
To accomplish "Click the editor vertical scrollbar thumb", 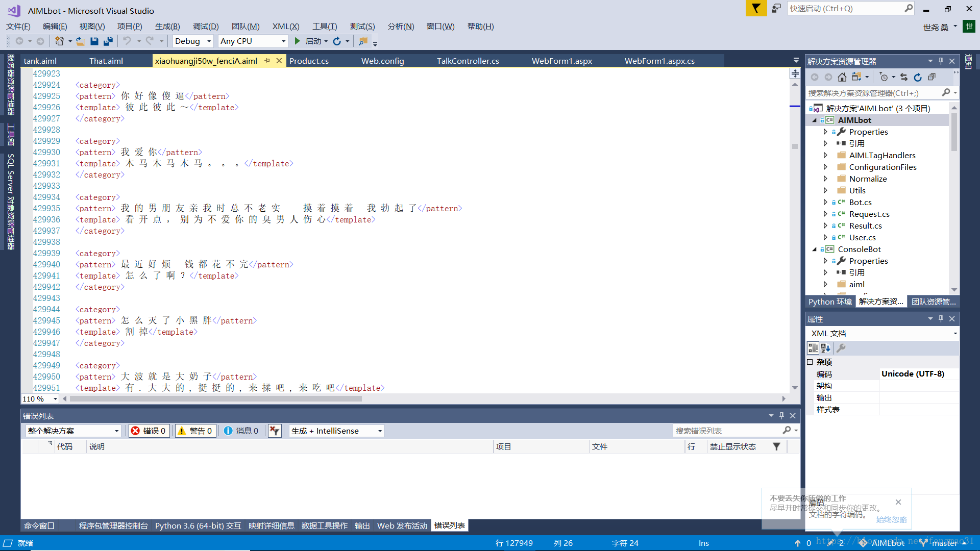I will click(795, 146).
